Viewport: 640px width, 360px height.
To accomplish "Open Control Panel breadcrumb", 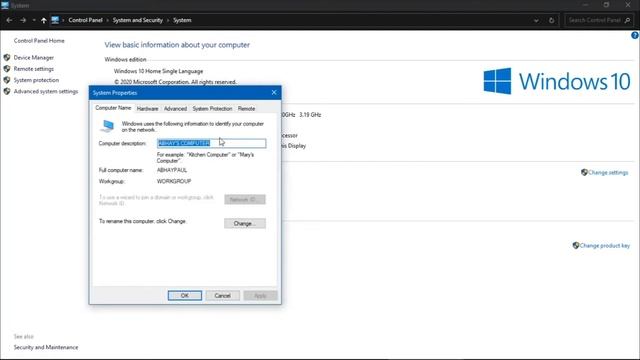I will pyautogui.click(x=85, y=20).
